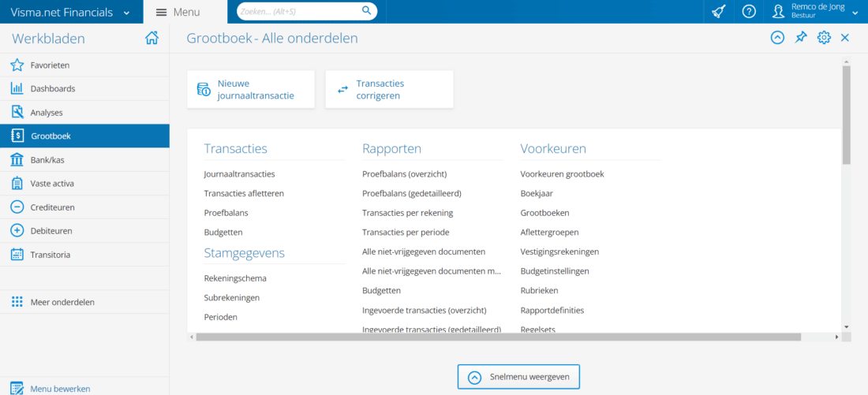The image size is (868, 395).
Task: Open the Proefbalans (overzicht) report link
Action: click(x=415, y=174)
